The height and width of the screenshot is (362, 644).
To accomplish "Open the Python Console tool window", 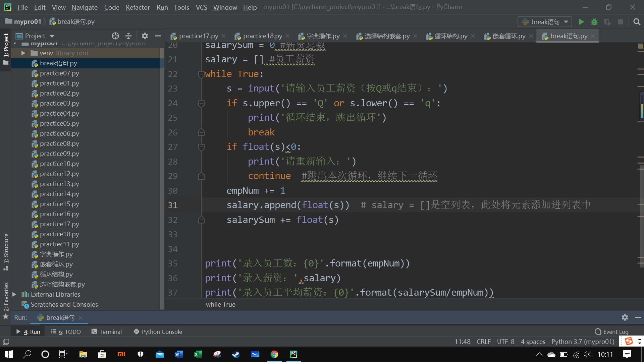I will 158,331.
